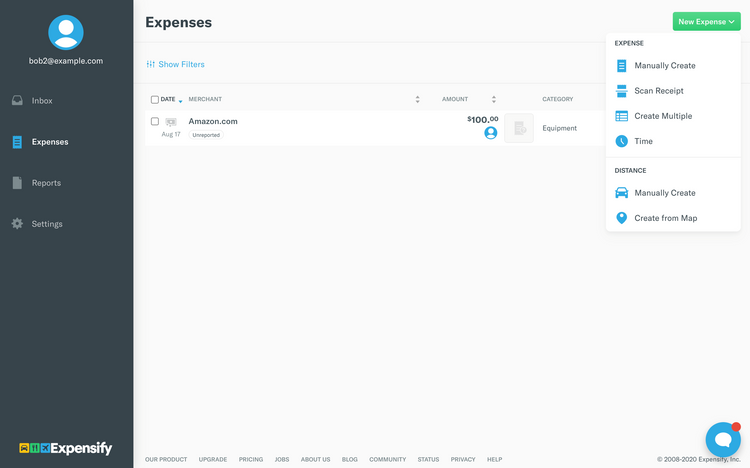Open the chat support bubble
This screenshot has height=468, width=750.
point(723,439)
